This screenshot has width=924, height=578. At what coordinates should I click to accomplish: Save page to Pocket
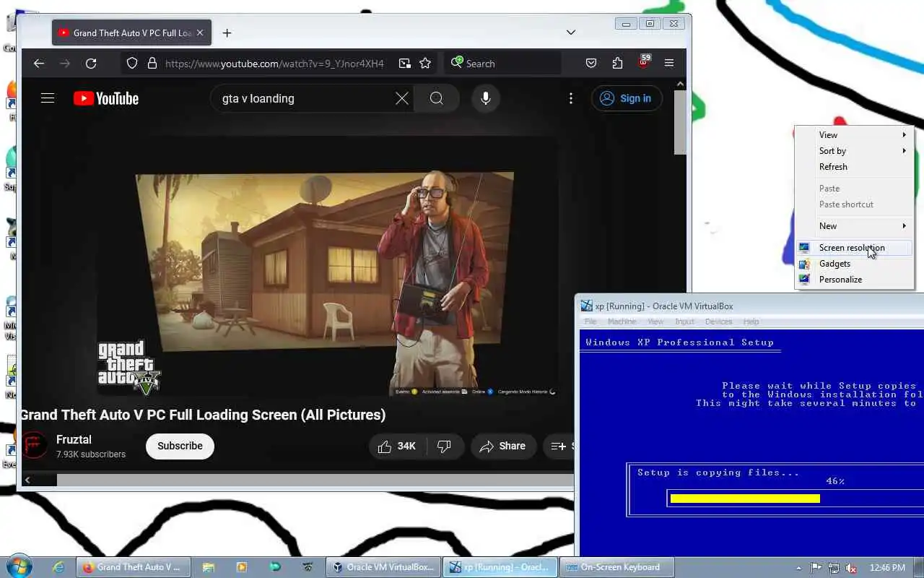click(591, 64)
